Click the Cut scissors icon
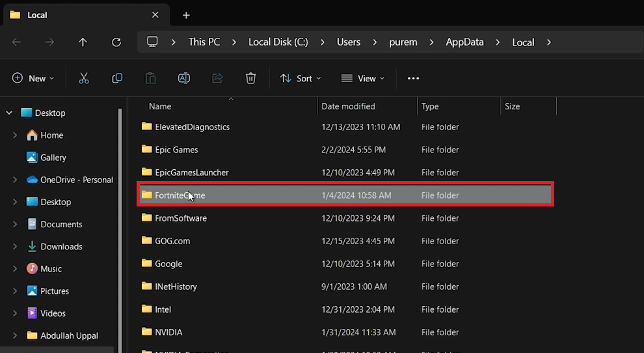This screenshot has height=353, width=644. pos(84,78)
